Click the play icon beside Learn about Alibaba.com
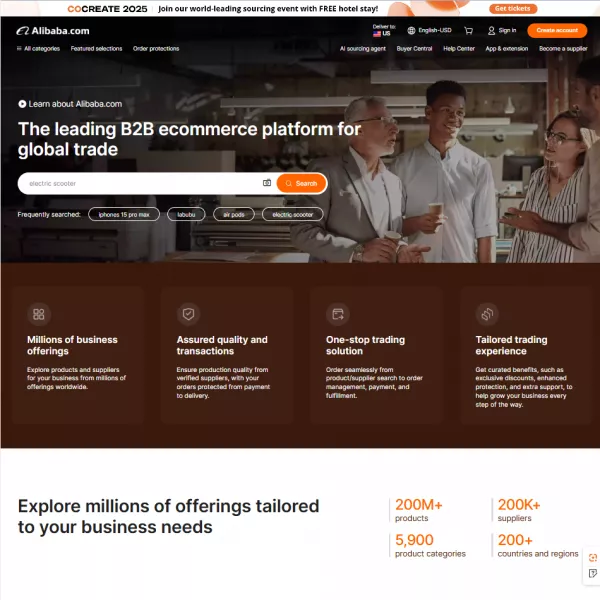 tap(22, 104)
